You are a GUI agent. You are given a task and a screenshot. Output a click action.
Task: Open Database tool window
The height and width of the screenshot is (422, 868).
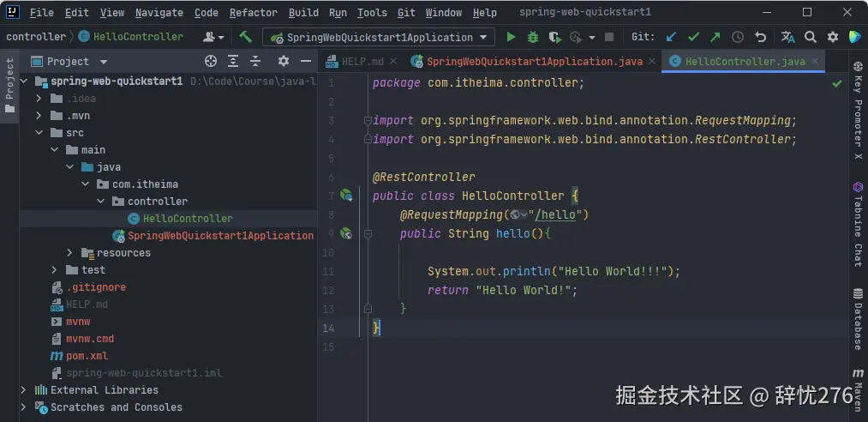[x=858, y=320]
